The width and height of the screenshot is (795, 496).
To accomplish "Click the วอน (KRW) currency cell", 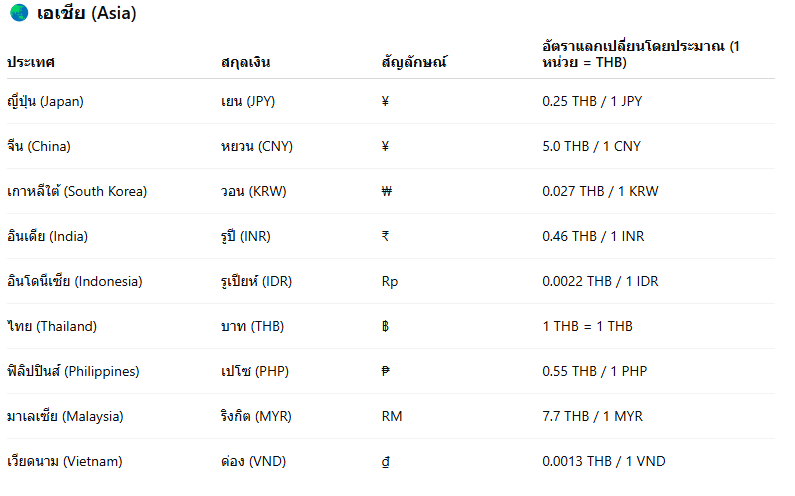I will (259, 192).
